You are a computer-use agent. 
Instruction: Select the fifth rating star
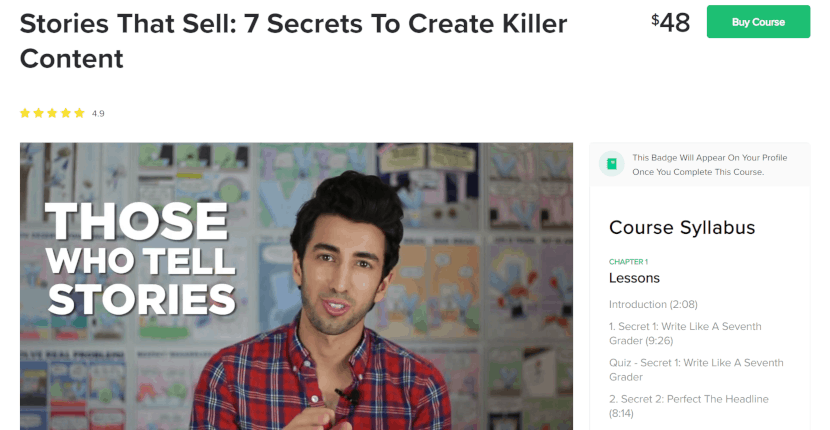click(x=79, y=113)
